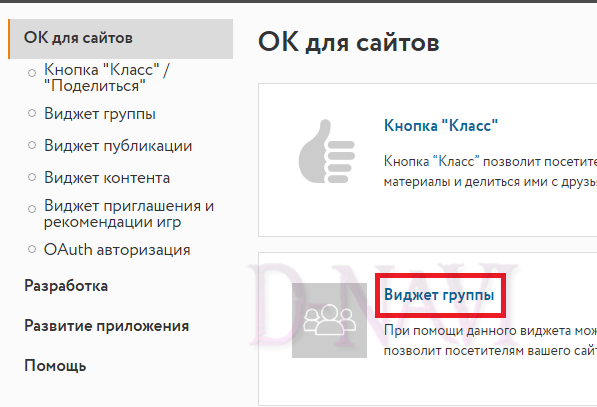Click bullet circle beside Виджет группы

click(x=32, y=113)
